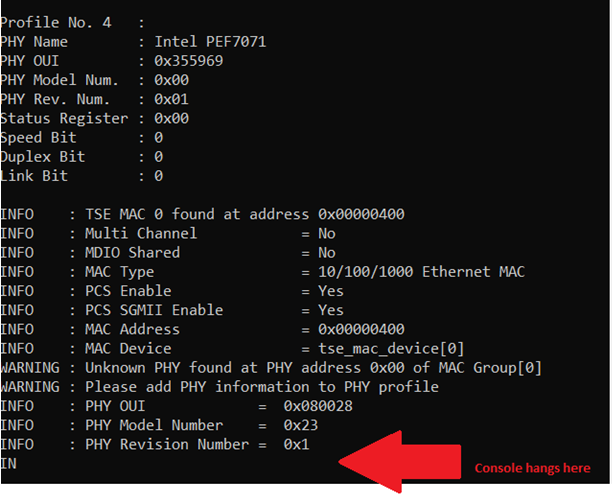Click the TSE MAC 0 found line
This screenshot has height=501, width=612.
click(x=202, y=214)
